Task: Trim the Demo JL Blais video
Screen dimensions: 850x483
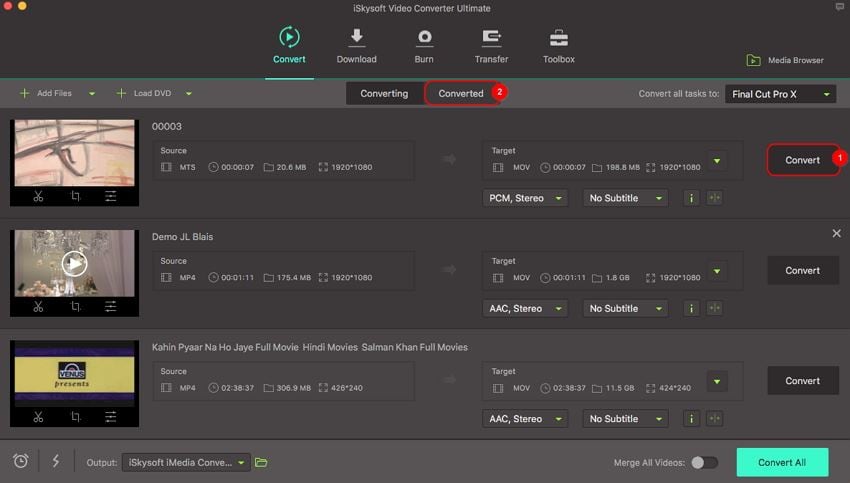Action: pos(38,307)
